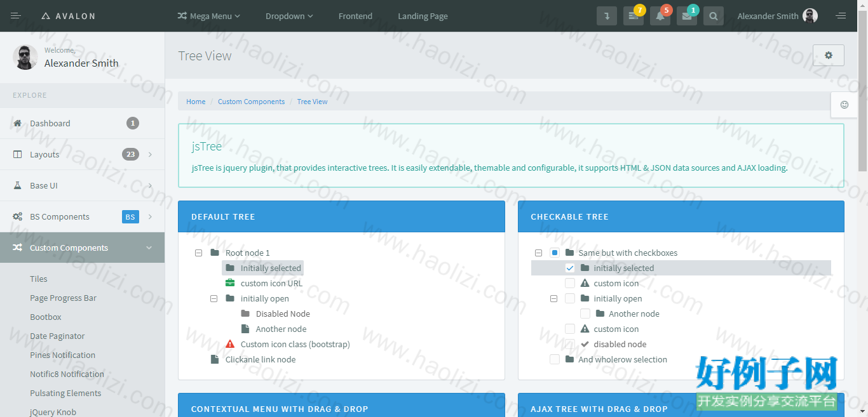The image size is (868, 417).
Task: Open the Frontend menu item
Action: (x=355, y=16)
